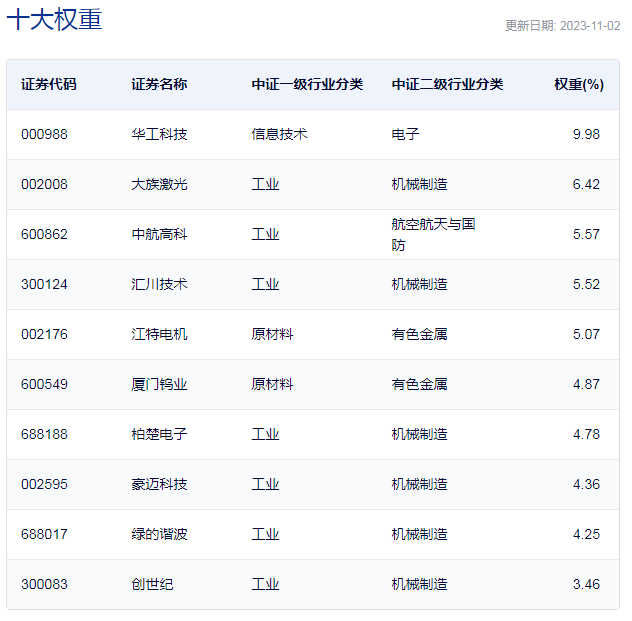Image resolution: width=632 pixels, height=621 pixels.
Task: Click the 证券名称 column header
Action: (x=159, y=84)
